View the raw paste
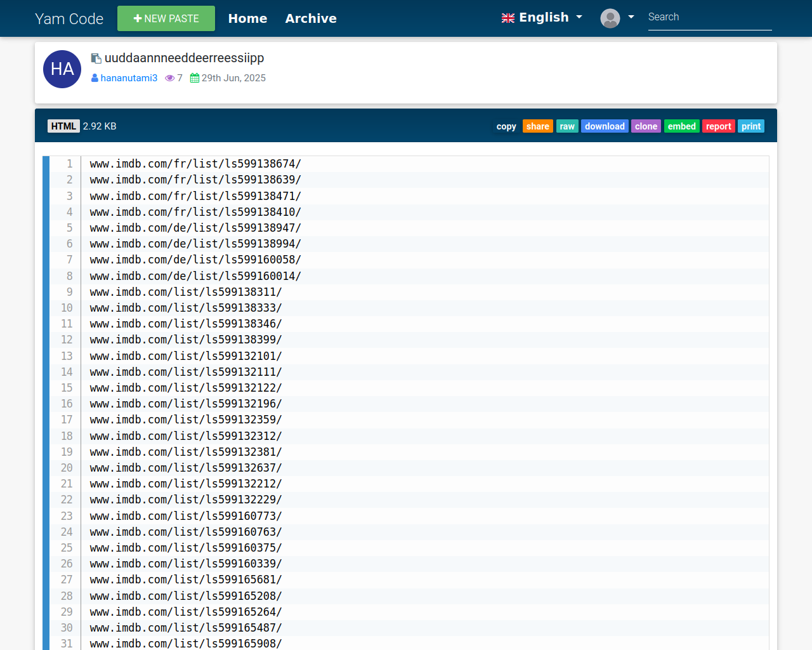This screenshot has height=650, width=812. coord(567,126)
